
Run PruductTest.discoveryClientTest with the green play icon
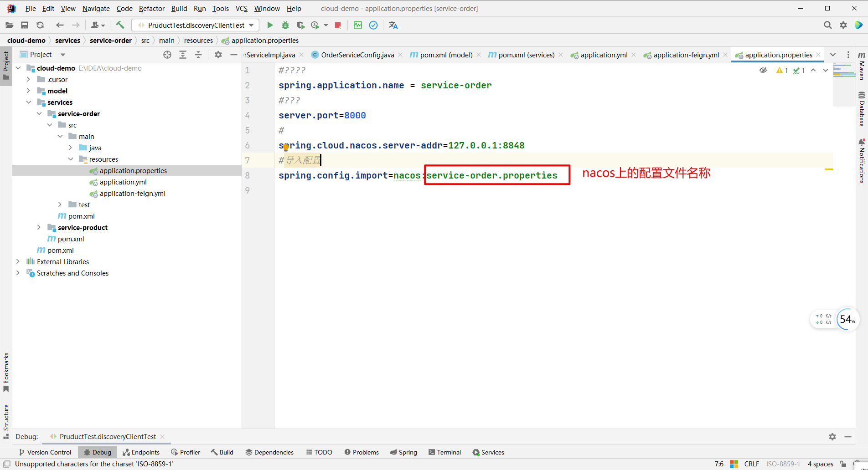point(270,26)
